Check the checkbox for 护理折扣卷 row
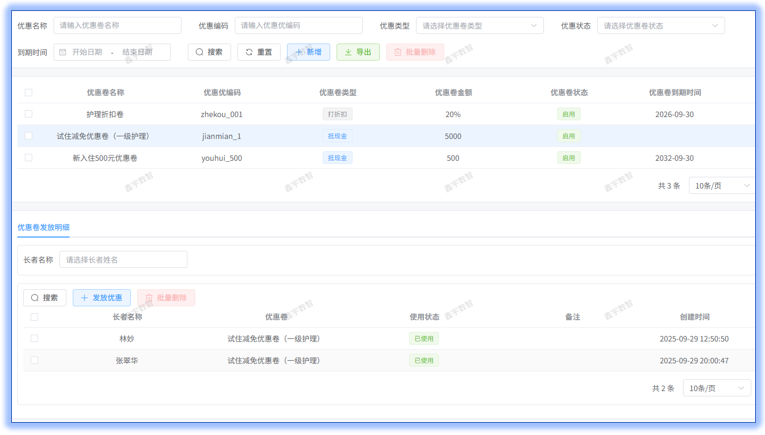The height and width of the screenshot is (435, 765). (28, 114)
